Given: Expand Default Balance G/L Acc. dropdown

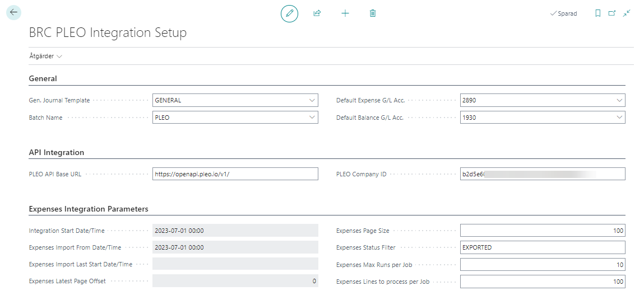Looking at the screenshot, I should [619, 118].
